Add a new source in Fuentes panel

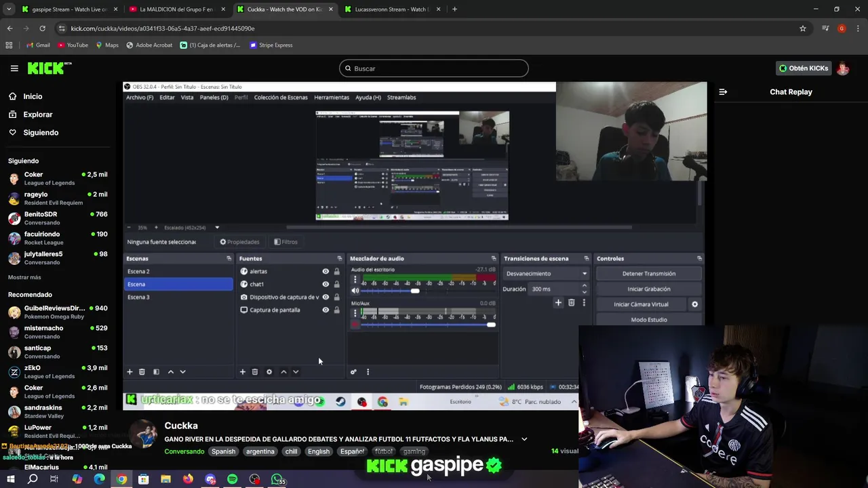point(242,371)
